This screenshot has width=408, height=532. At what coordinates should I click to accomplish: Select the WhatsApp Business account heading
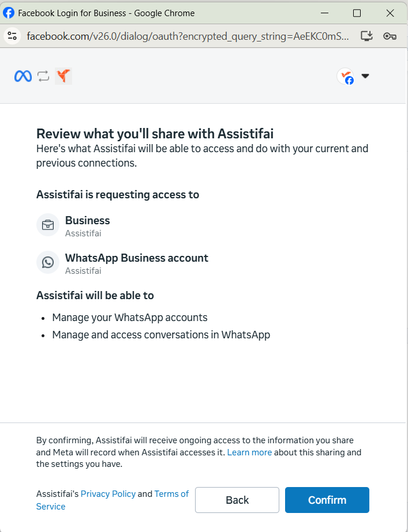(x=137, y=258)
